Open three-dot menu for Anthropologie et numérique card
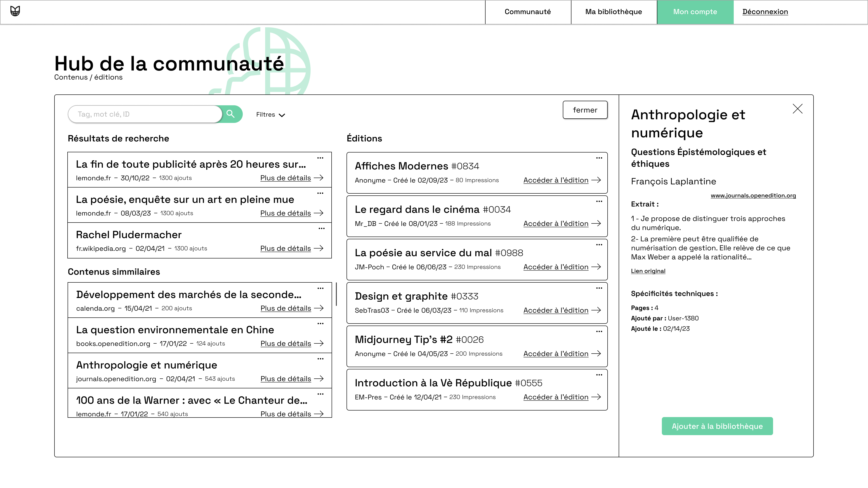This screenshot has width=868, height=488. click(321, 359)
